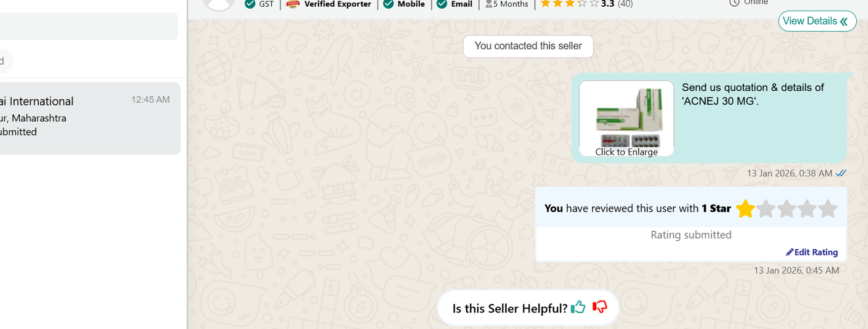
Task: Click Edit Rating link
Action: [812, 252]
